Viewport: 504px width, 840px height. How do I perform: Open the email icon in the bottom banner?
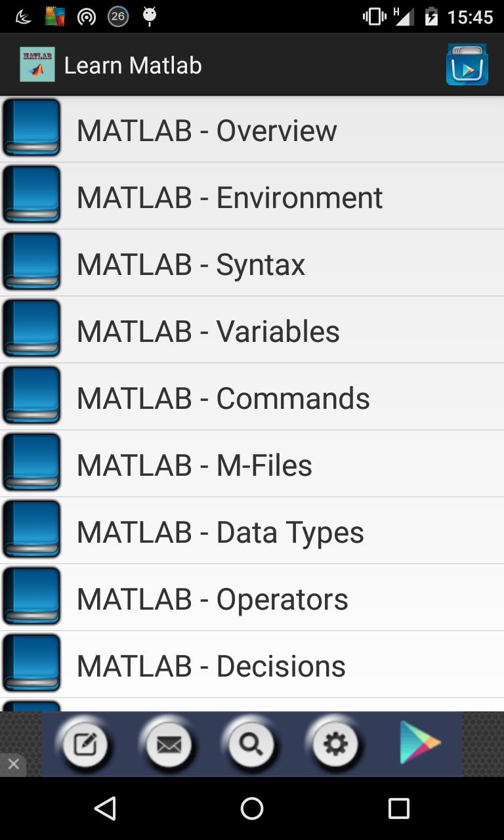(x=169, y=744)
